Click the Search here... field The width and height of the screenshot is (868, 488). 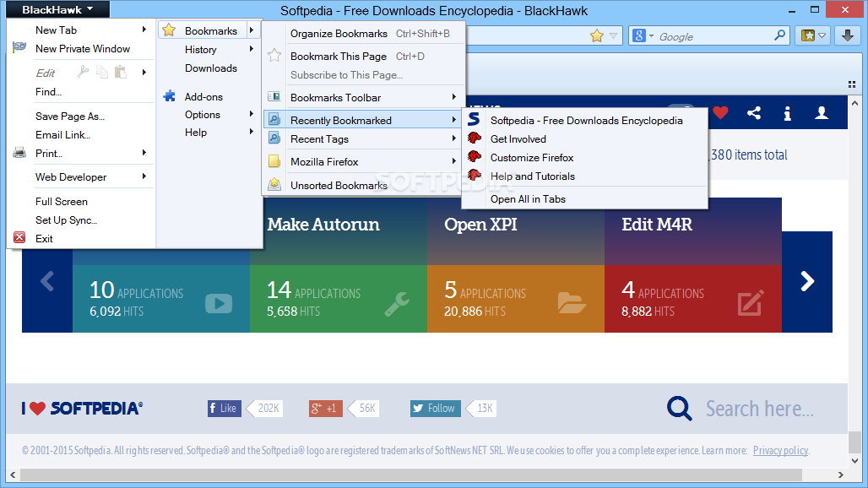click(760, 409)
